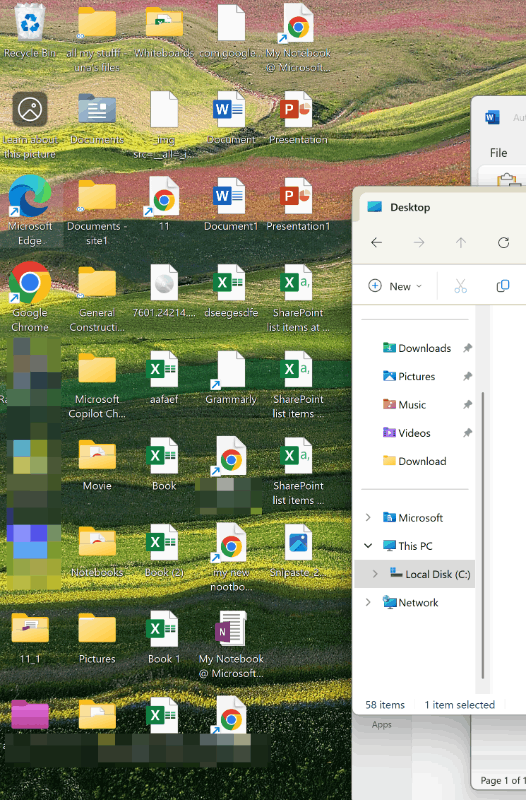Select Local Disk (C:) in navigation pane
526x800 pixels.
415,574
